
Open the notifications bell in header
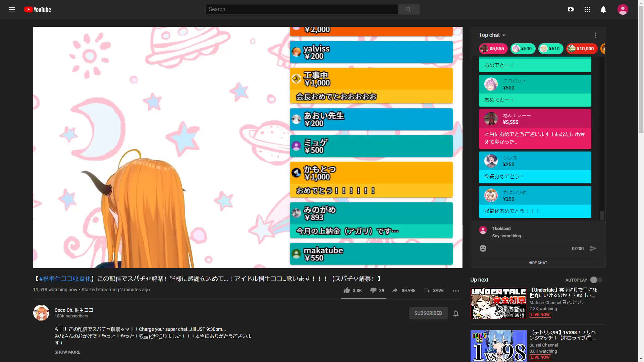(603, 9)
